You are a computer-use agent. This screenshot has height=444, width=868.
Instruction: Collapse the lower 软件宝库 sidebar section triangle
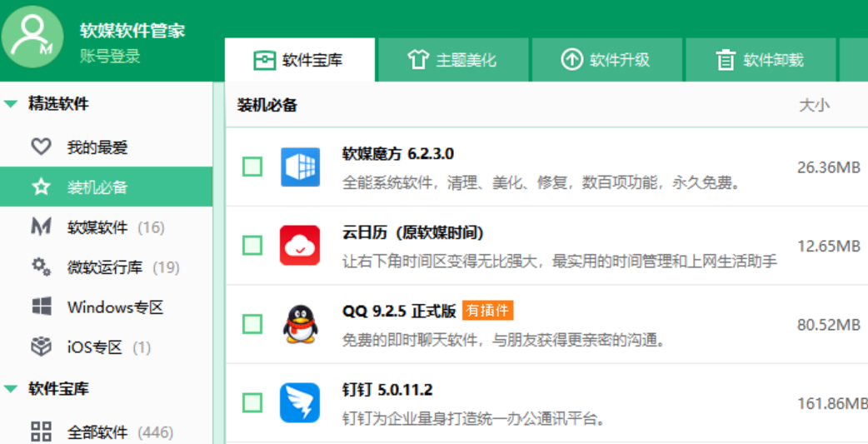pos(11,389)
